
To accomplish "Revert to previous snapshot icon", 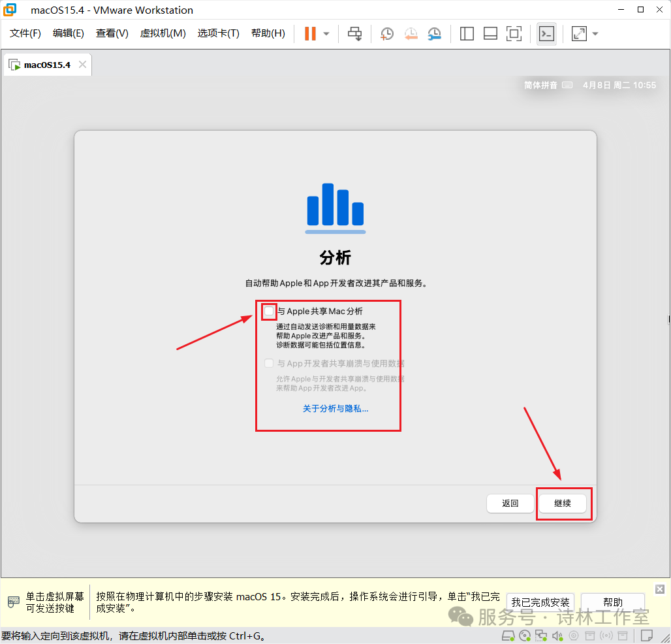I will [411, 33].
